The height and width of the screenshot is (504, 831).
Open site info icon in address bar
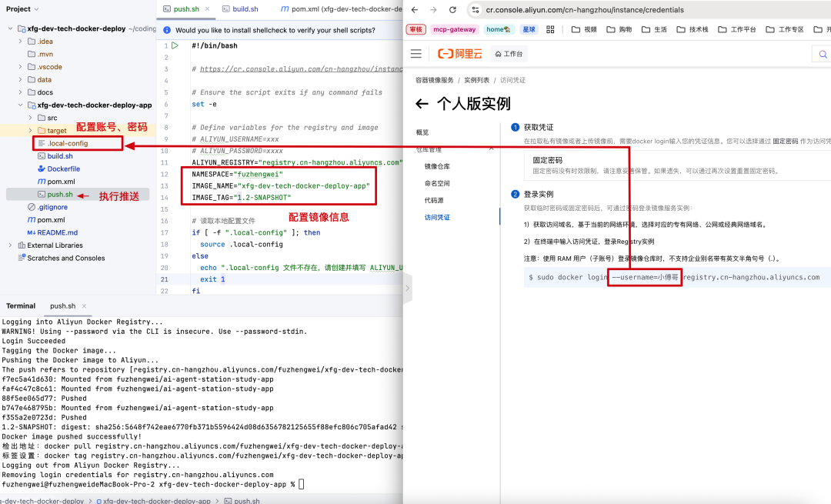(x=476, y=9)
